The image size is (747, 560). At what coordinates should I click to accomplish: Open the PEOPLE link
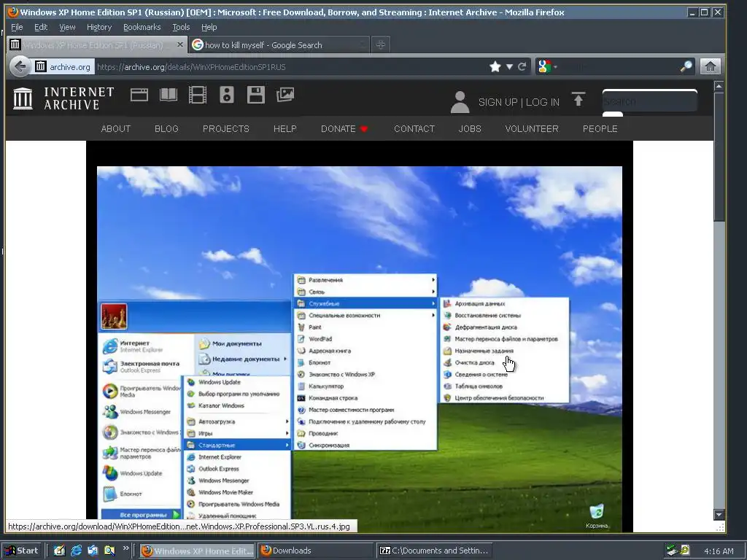[x=600, y=128]
